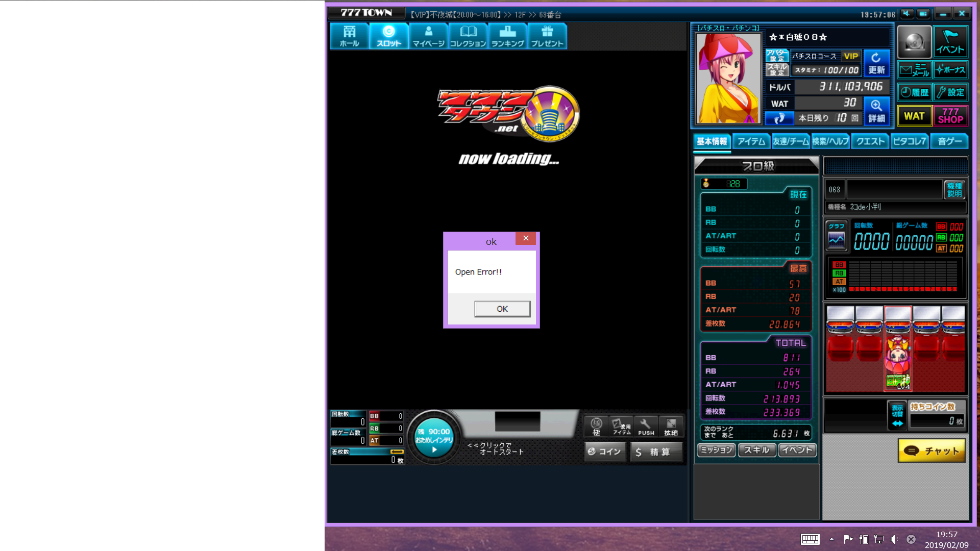Open 履歴 clock history icon
Screen dimensions: 980x551
914,92
